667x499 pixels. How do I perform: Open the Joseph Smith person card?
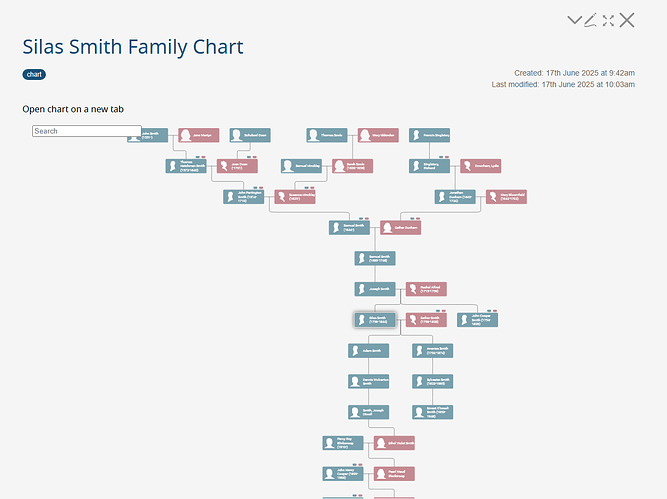pyautogui.click(x=375, y=289)
